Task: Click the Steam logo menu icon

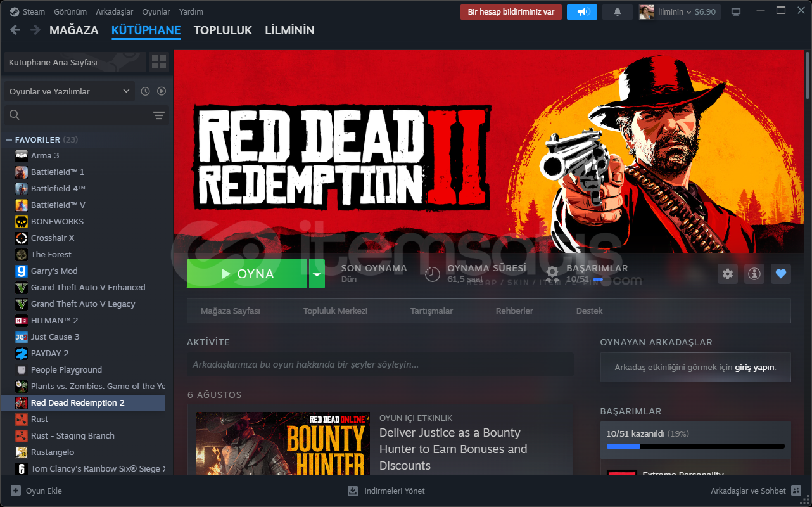Action: coord(14,11)
